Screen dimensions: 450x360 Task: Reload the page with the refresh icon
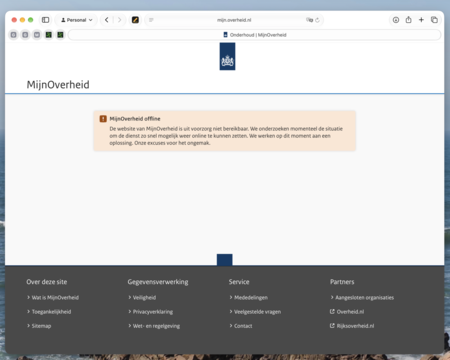pos(317,20)
